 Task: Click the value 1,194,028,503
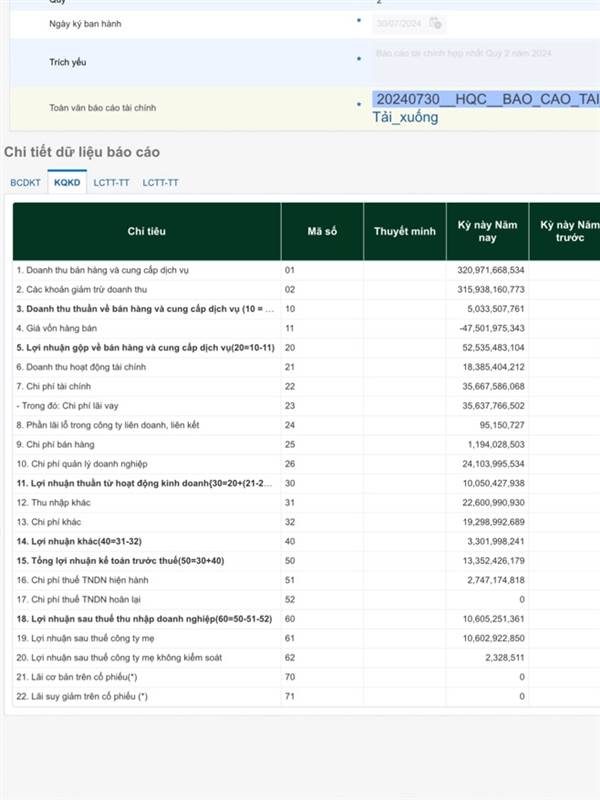pos(496,444)
